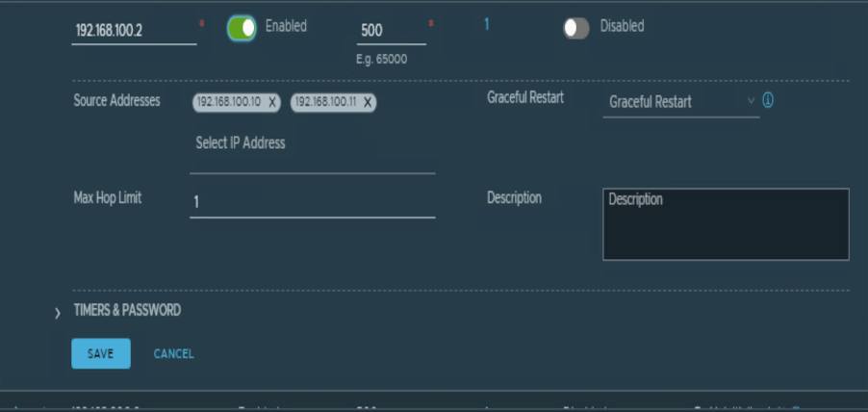The width and height of the screenshot is (868, 412).
Task: Save the BGP neighbor settings
Action: [100, 354]
